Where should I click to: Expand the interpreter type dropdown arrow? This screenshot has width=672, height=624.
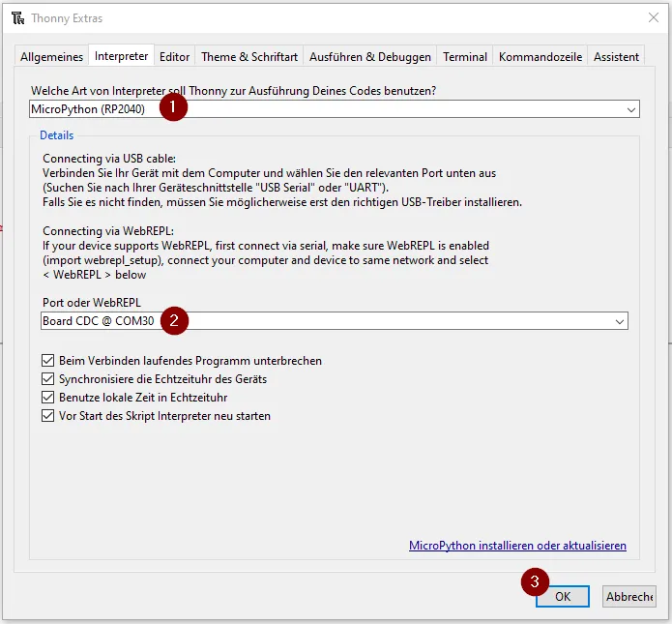click(631, 110)
